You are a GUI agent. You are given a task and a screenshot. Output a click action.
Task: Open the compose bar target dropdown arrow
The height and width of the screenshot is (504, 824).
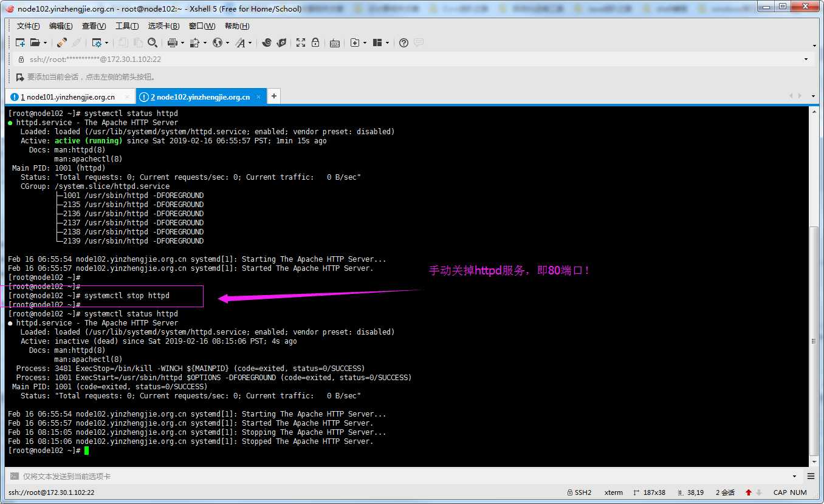pyautogui.click(x=794, y=477)
